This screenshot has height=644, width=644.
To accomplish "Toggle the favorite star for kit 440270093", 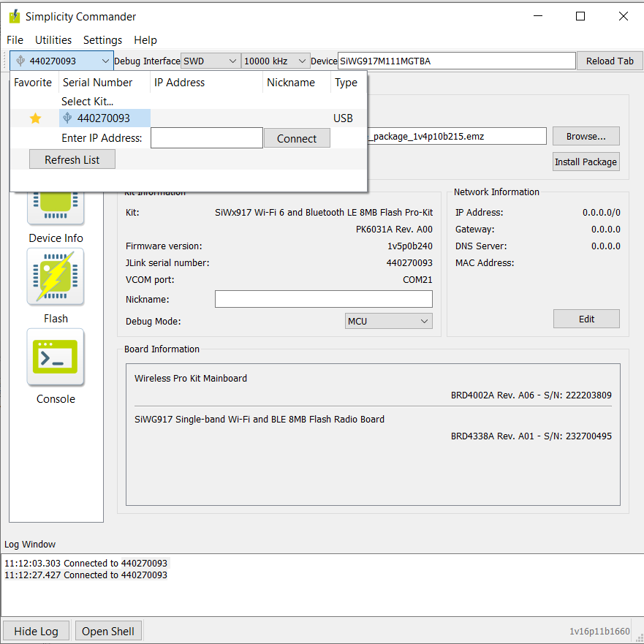I will pyautogui.click(x=35, y=118).
